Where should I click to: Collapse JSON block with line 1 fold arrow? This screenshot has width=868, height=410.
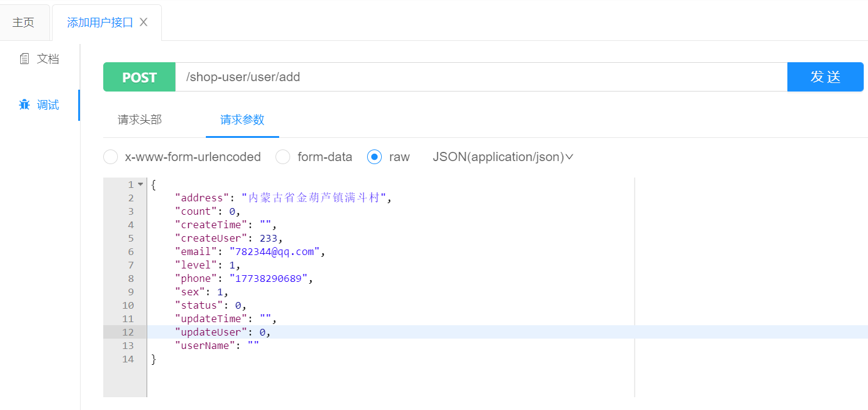pos(140,184)
